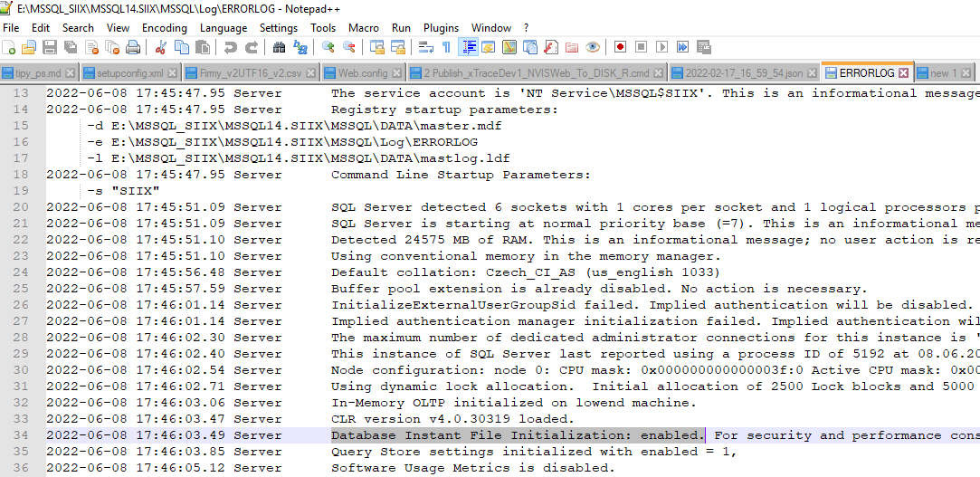The height and width of the screenshot is (477, 980).
Task: Switch to the setupconfig.xml tab
Action: point(130,73)
